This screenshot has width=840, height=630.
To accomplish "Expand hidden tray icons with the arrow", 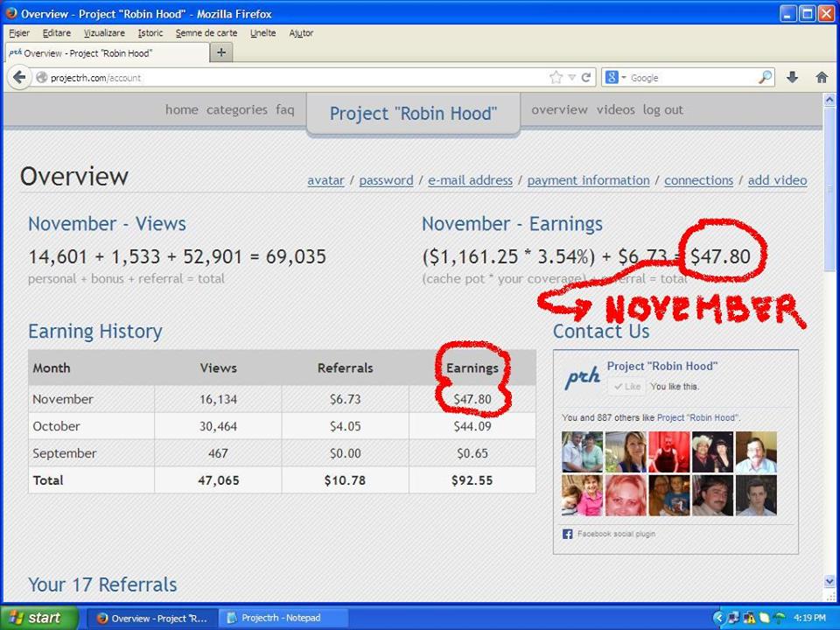I will [x=719, y=619].
